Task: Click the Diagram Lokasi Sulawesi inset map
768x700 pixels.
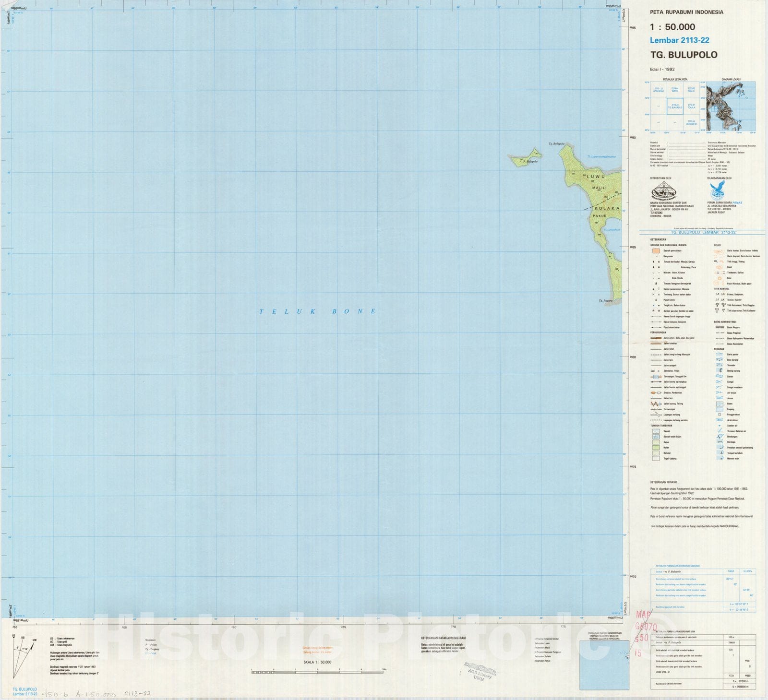Action: pyautogui.click(x=731, y=106)
